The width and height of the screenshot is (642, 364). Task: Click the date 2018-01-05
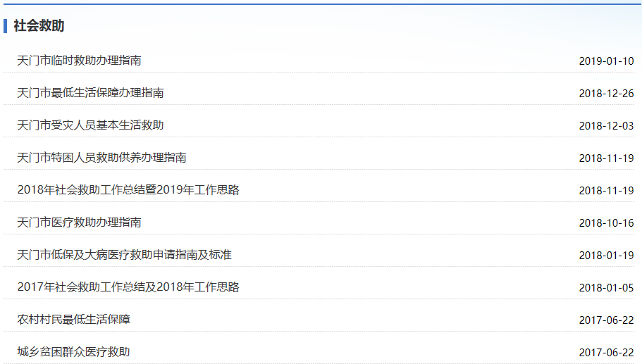coord(606,288)
